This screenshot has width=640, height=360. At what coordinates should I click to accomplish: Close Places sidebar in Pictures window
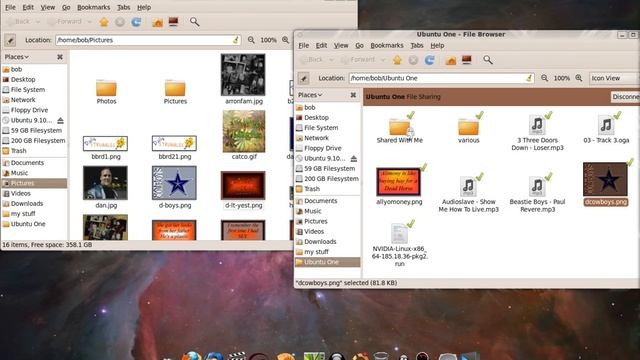pyautogui.click(x=60, y=57)
